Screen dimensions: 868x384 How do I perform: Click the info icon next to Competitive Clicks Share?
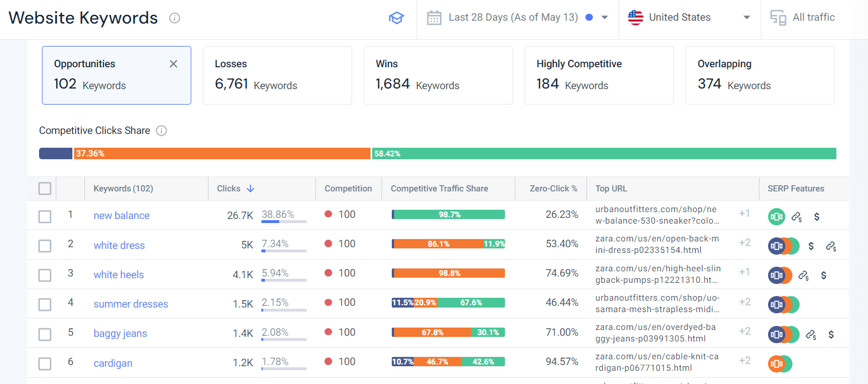tap(161, 130)
